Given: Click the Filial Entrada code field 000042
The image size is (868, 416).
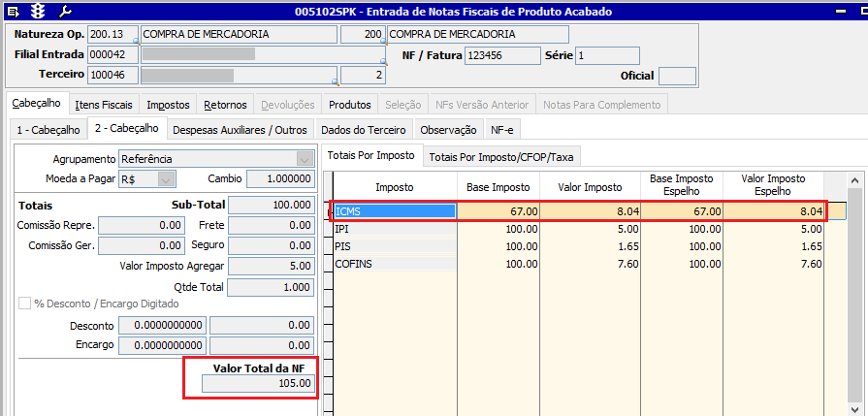Looking at the screenshot, I should tap(113, 54).
